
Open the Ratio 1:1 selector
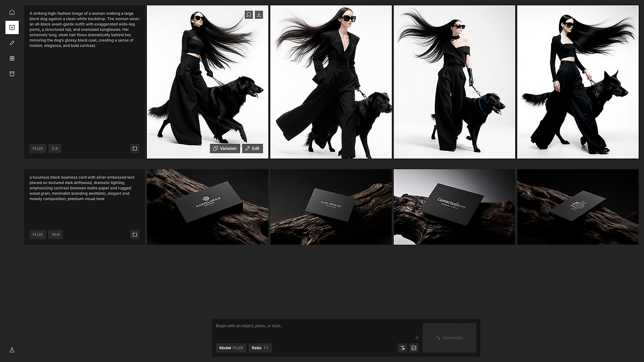point(260,348)
